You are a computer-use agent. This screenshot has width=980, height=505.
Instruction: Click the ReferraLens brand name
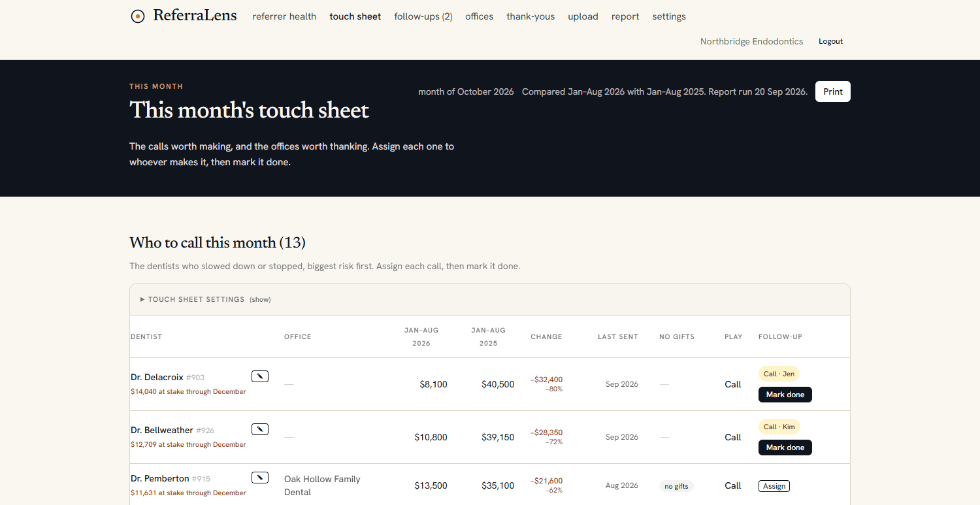coord(195,16)
